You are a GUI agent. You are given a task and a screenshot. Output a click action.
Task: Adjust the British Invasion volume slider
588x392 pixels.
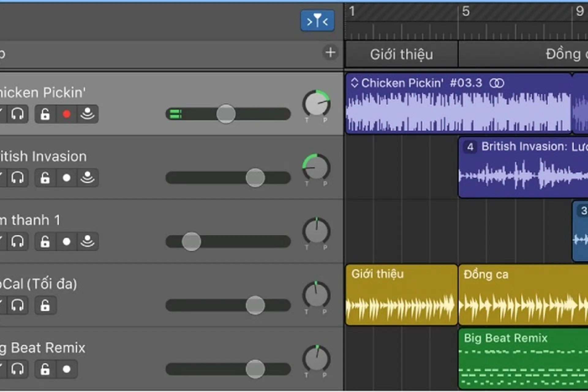pos(255,178)
